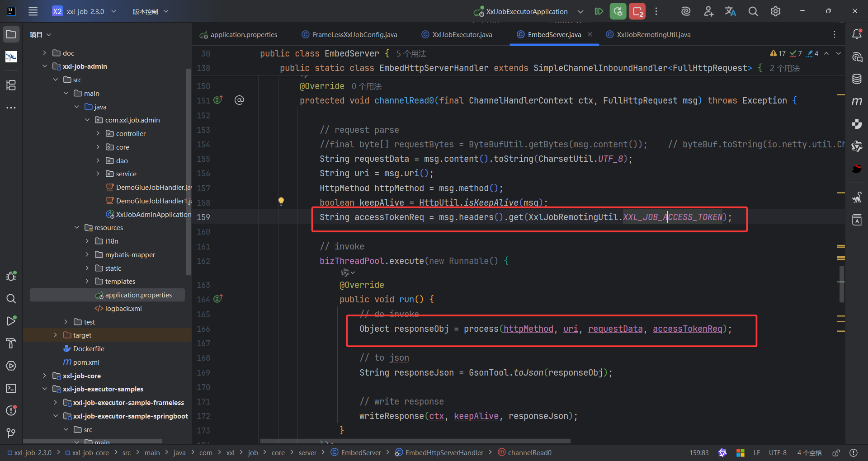This screenshot has width=868, height=461.
Task: Open the Code With Me user icon
Action: 708,11
